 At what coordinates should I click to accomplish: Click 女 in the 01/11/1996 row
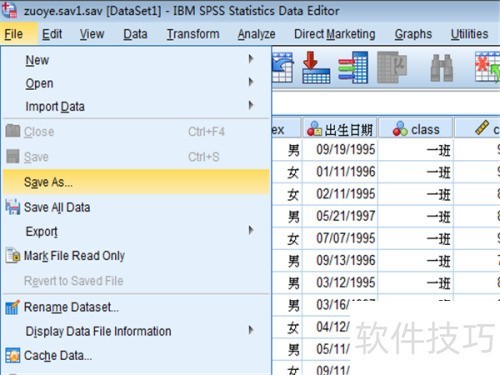click(x=293, y=172)
